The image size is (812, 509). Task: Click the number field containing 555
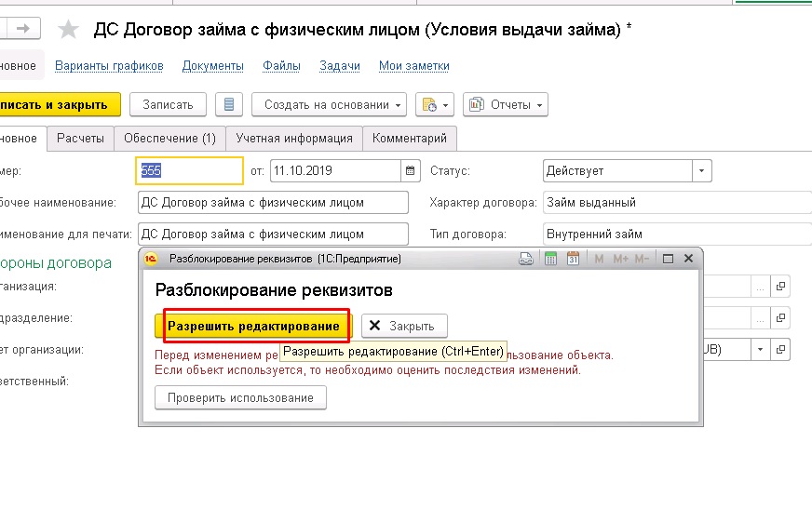[190, 170]
